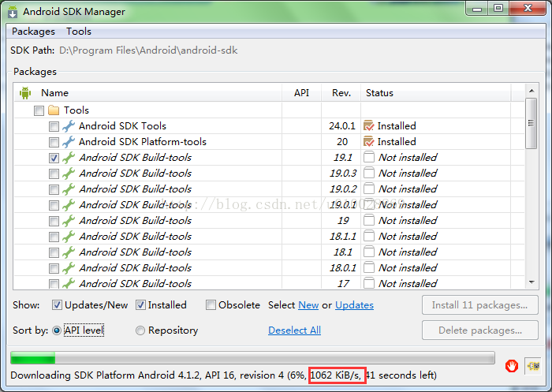This screenshot has height=392, width=552.
Task: Click the SDK Path text field
Action: tap(148, 50)
